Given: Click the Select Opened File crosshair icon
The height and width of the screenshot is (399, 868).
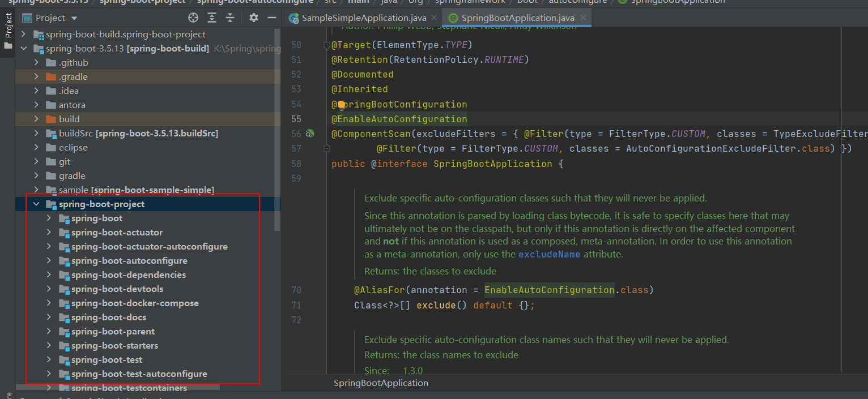Looking at the screenshot, I should click(x=193, y=18).
